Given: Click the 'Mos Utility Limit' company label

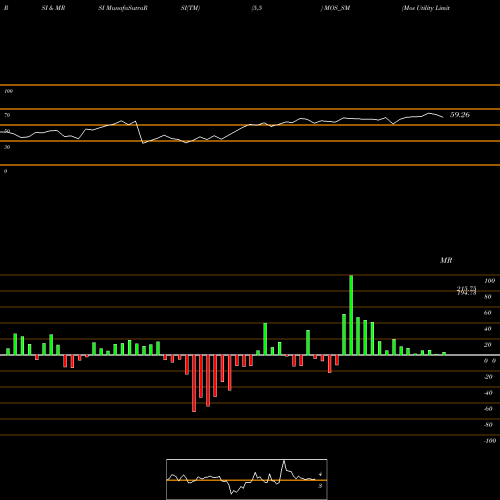Looking at the screenshot, I should [426, 8].
